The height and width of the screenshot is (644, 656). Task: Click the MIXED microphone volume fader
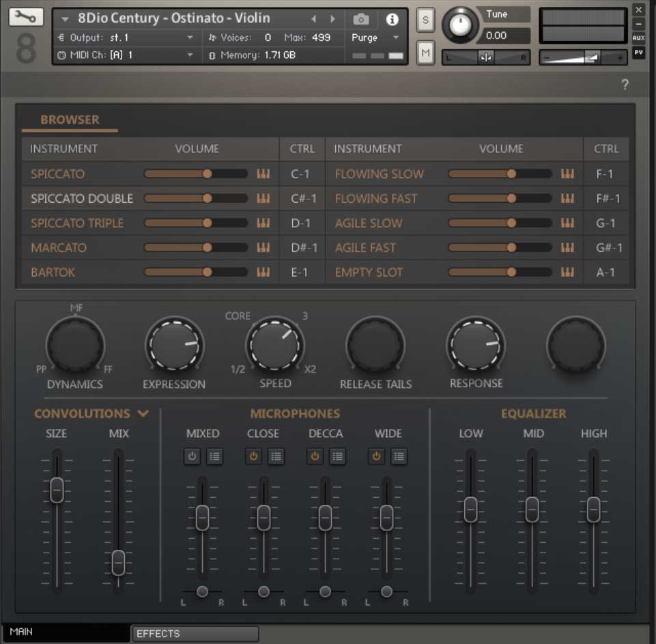coord(203,518)
